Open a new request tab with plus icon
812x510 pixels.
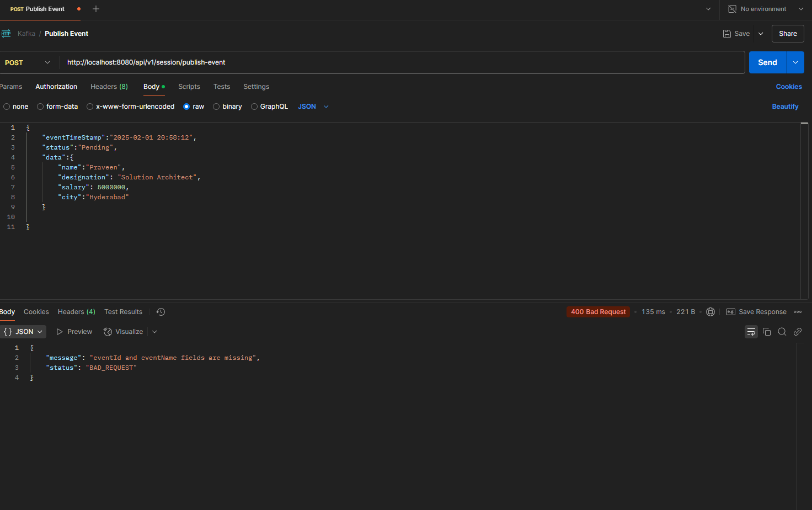pyautogui.click(x=96, y=9)
